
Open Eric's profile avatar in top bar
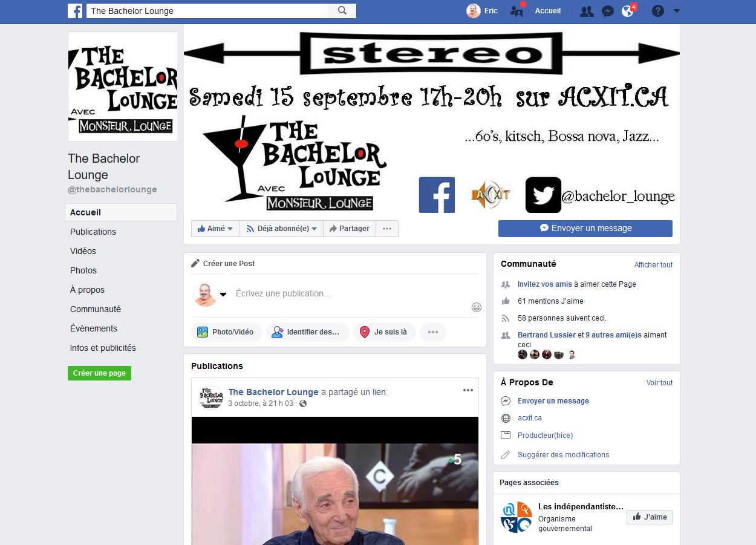click(473, 11)
